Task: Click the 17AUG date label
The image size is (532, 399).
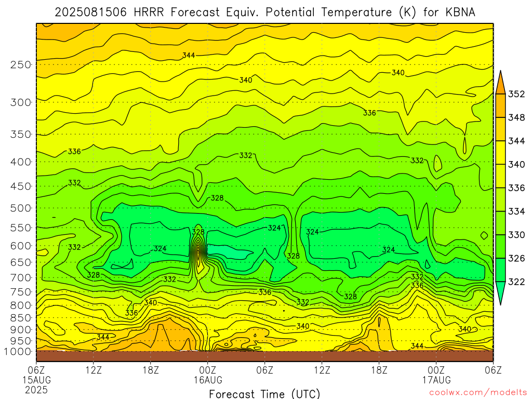Action: [x=436, y=380]
